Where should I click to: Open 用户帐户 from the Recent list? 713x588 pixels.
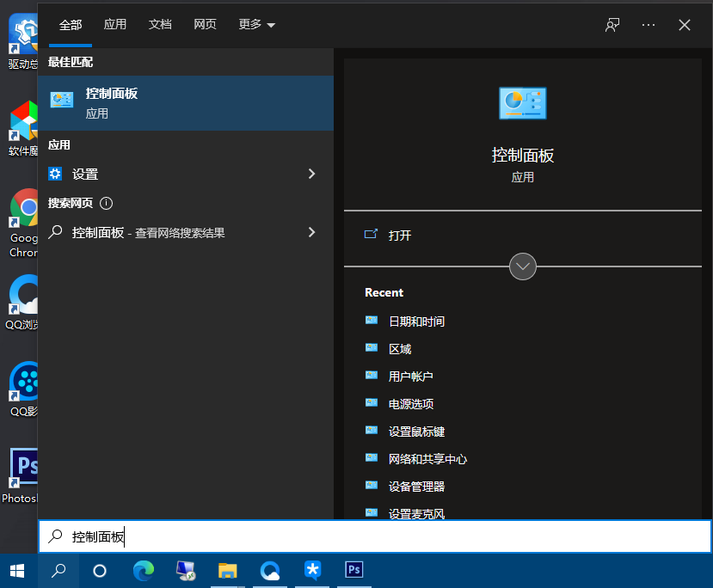(x=410, y=376)
